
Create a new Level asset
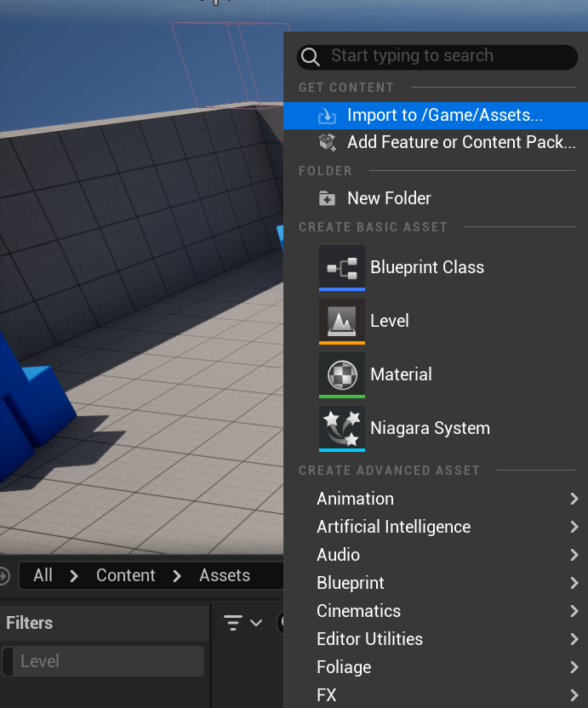click(x=436, y=321)
